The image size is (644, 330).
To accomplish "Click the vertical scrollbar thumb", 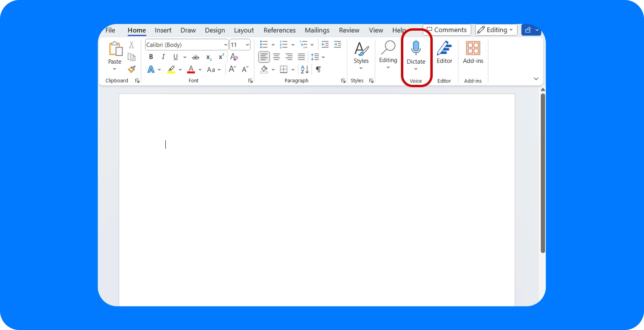I will 543,173.
